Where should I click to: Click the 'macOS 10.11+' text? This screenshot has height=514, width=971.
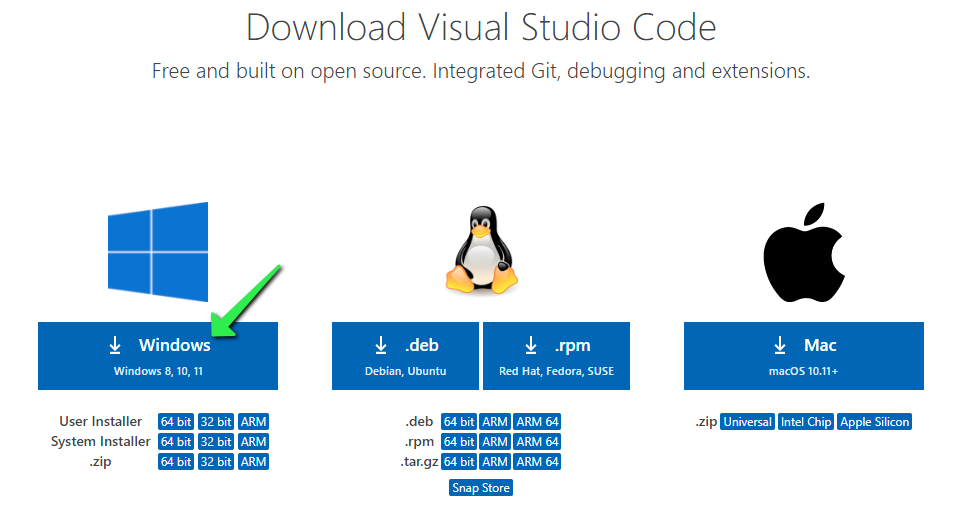(x=803, y=371)
